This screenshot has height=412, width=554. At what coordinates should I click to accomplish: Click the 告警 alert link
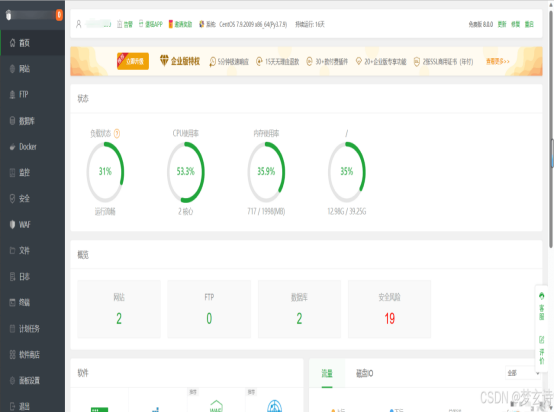[x=125, y=24]
